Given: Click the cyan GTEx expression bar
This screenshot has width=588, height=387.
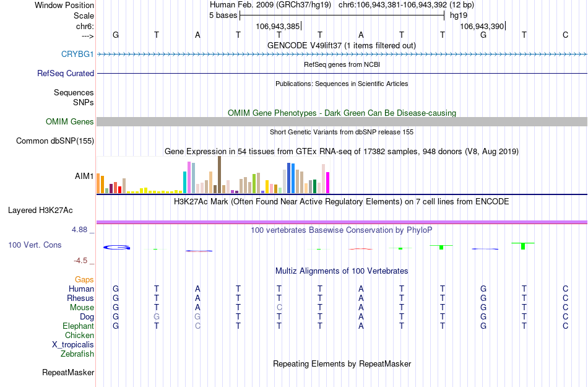Looking at the screenshot, I should pyautogui.click(x=184, y=182).
